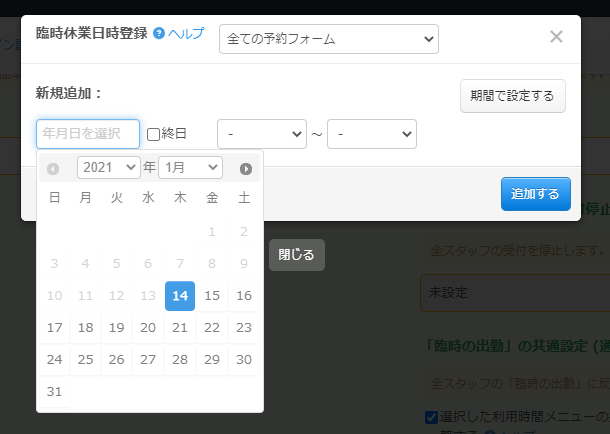Viewport: 610px width, 434px height.
Task: Close the temporary closure dialog
Action: click(556, 37)
